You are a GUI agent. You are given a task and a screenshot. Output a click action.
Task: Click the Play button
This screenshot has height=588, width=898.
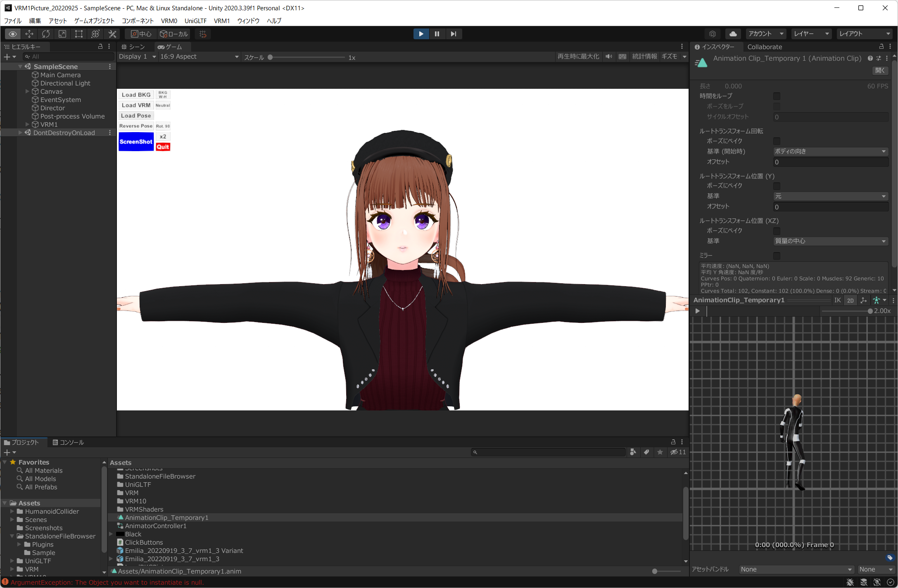tap(421, 34)
